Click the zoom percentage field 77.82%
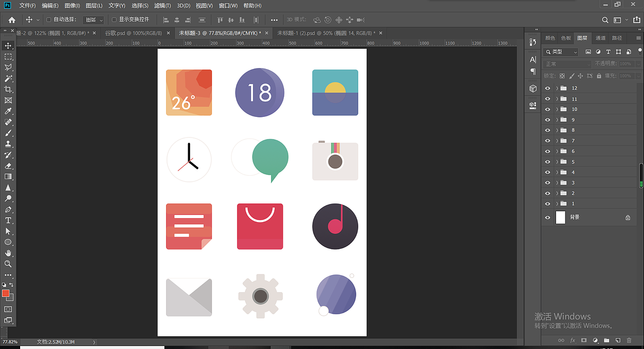Screen dimensions: 644x349 9,342
